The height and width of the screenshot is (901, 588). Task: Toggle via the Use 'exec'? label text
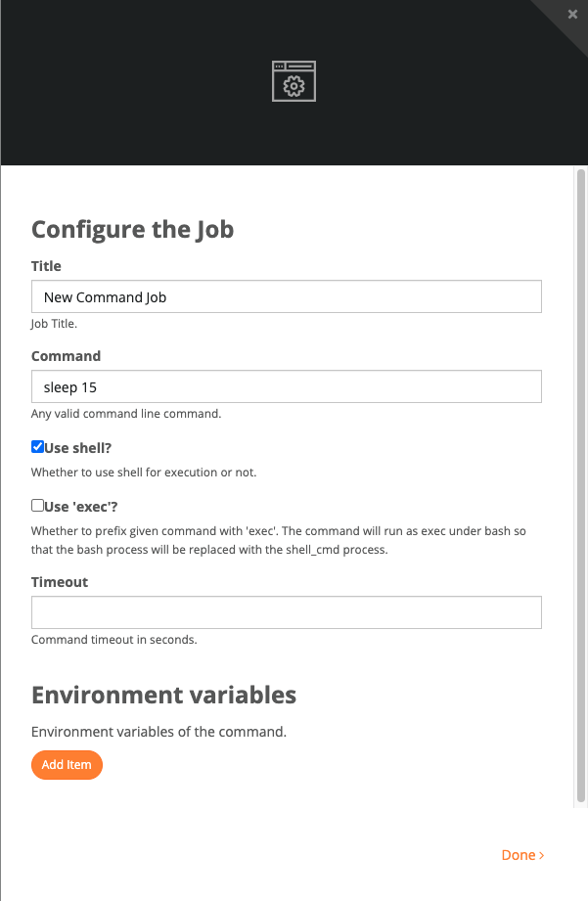point(81,506)
